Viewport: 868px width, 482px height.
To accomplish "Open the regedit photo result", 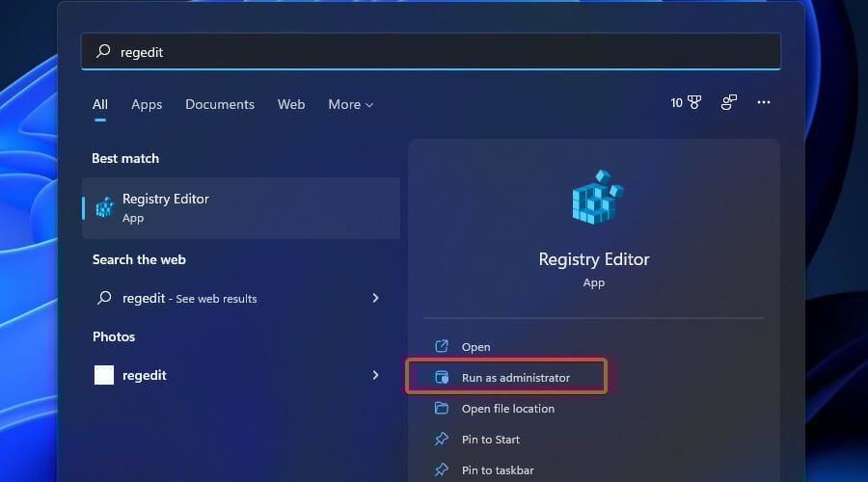I will (241, 375).
